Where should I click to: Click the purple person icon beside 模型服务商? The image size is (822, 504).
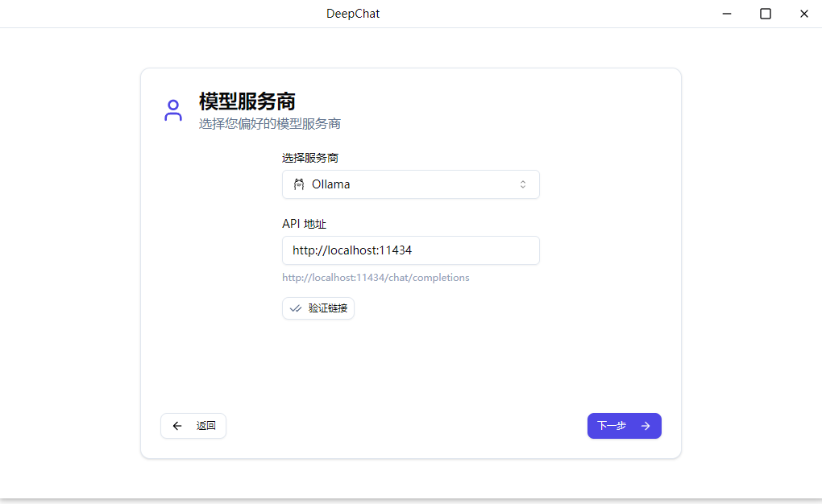172,109
